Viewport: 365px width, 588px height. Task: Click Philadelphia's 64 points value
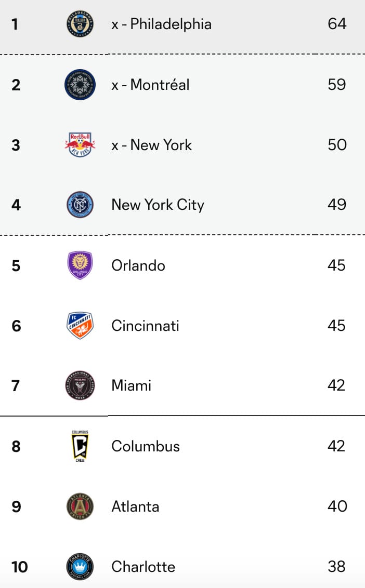tap(337, 24)
